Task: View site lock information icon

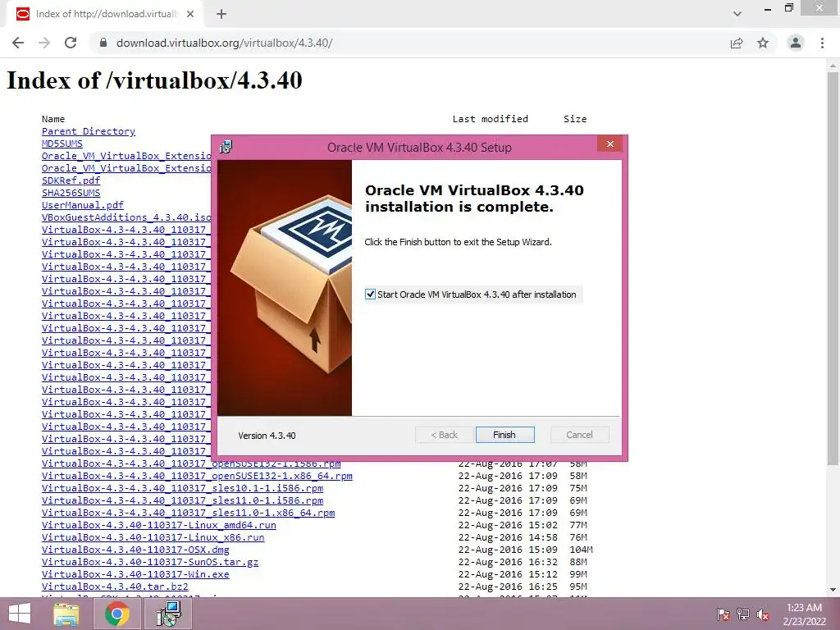Action: (x=103, y=43)
